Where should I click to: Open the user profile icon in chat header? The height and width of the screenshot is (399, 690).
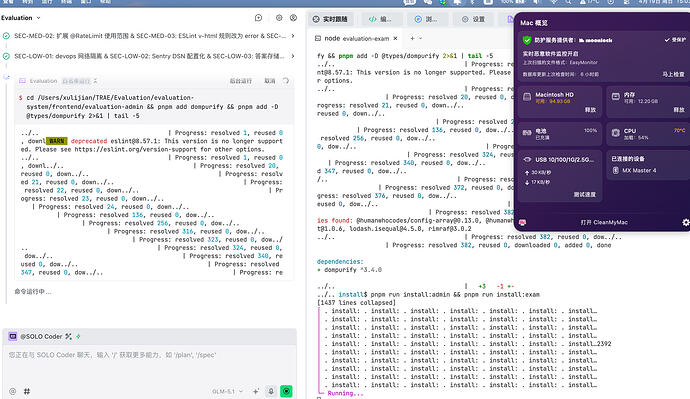[293, 18]
